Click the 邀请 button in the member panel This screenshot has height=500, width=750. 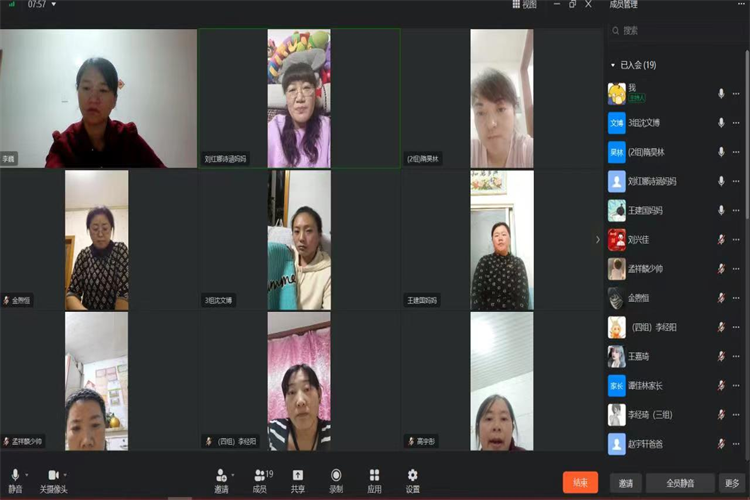626,483
